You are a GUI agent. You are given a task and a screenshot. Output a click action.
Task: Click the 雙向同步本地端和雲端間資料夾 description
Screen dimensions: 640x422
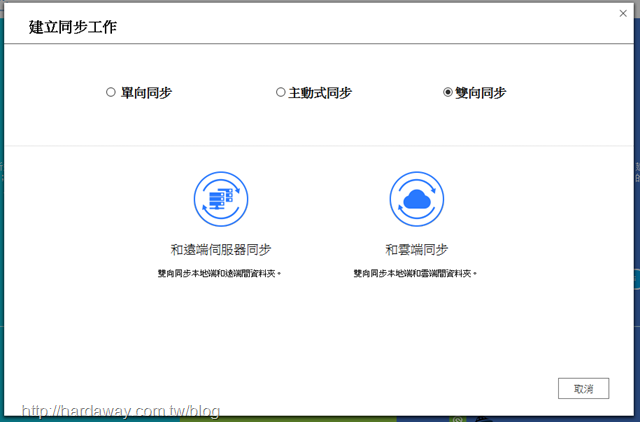[415, 273]
